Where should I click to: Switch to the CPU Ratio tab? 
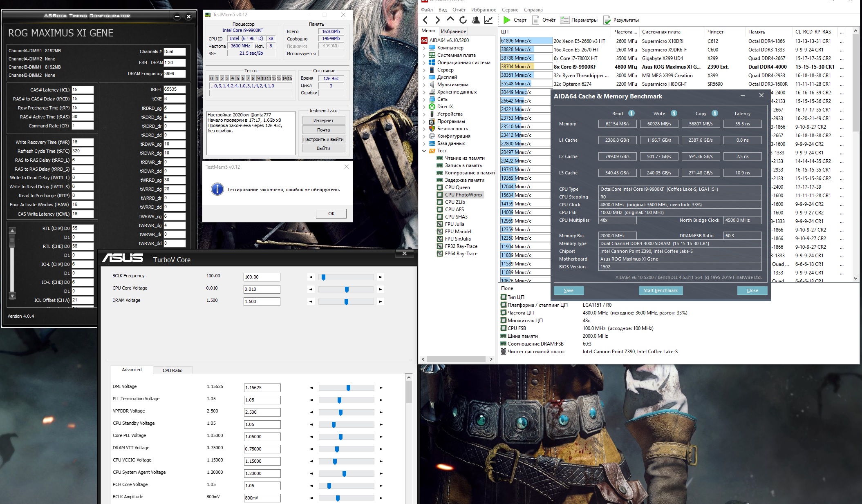(172, 370)
